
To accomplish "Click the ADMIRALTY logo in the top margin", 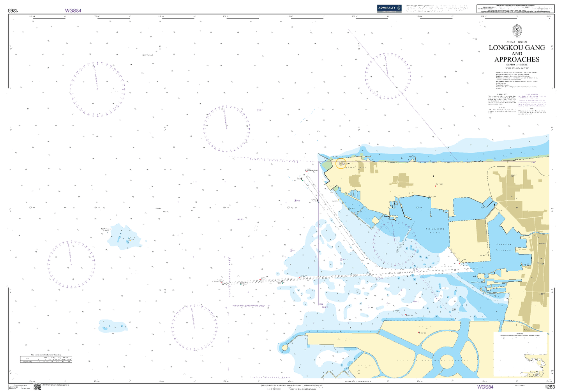I will click(x=389, y=9).
